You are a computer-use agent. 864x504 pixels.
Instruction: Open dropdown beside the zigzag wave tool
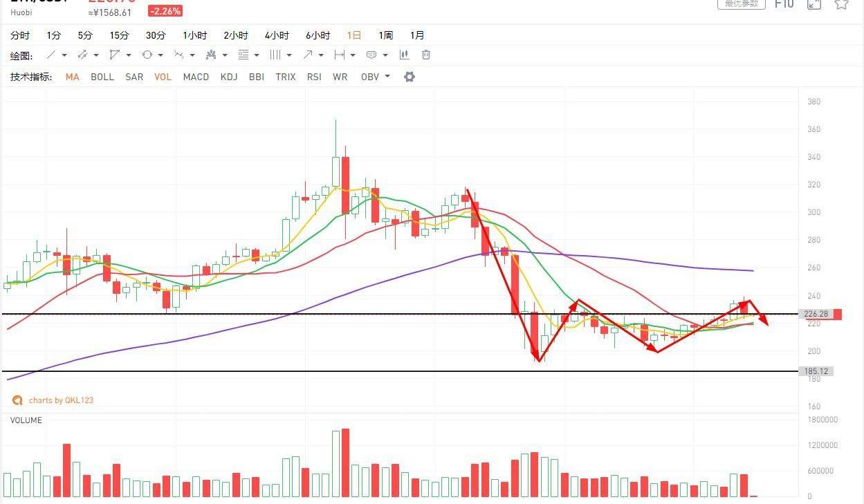(x=192, y=55)
